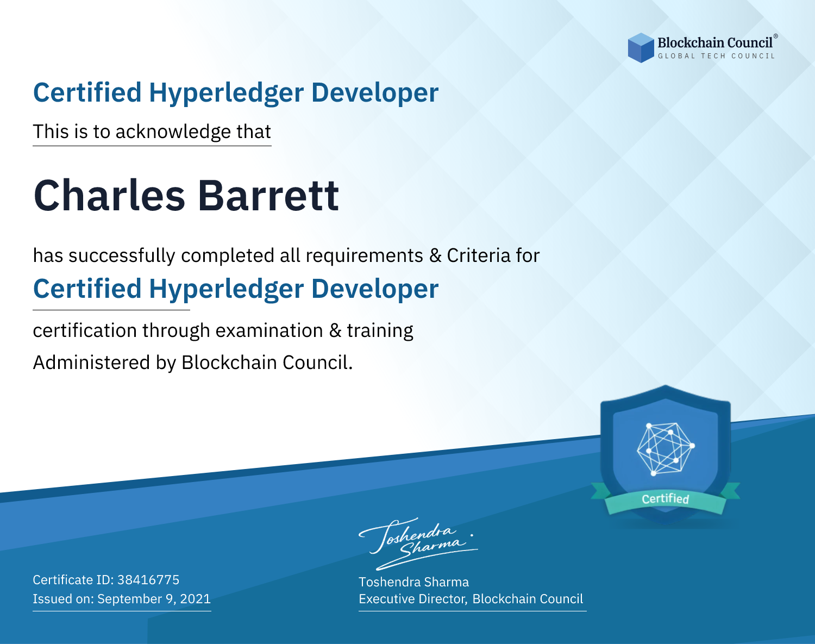The width and height of the screenshot is (815, 644).
Task: Select the "Blockchain Council" logo wordmark
Action: pyautogui.click(x=715, y=42)
